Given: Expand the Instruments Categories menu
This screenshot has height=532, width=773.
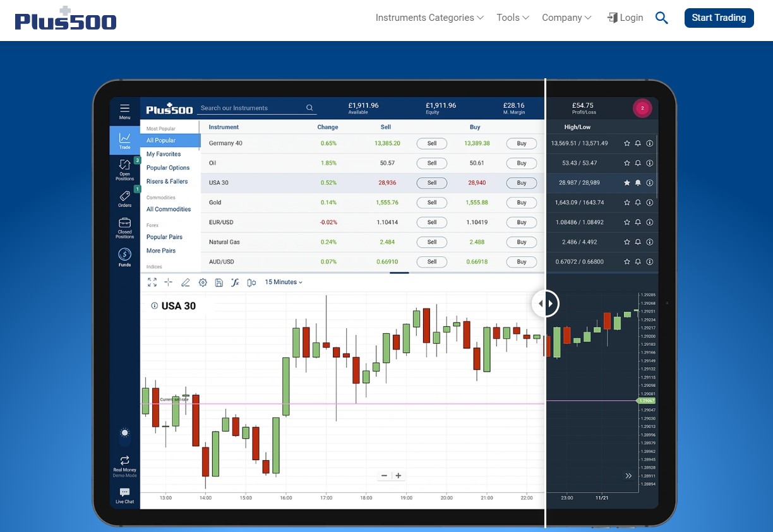Looking at the screenshot, I should pyautogui.click(x=429, y=18).
